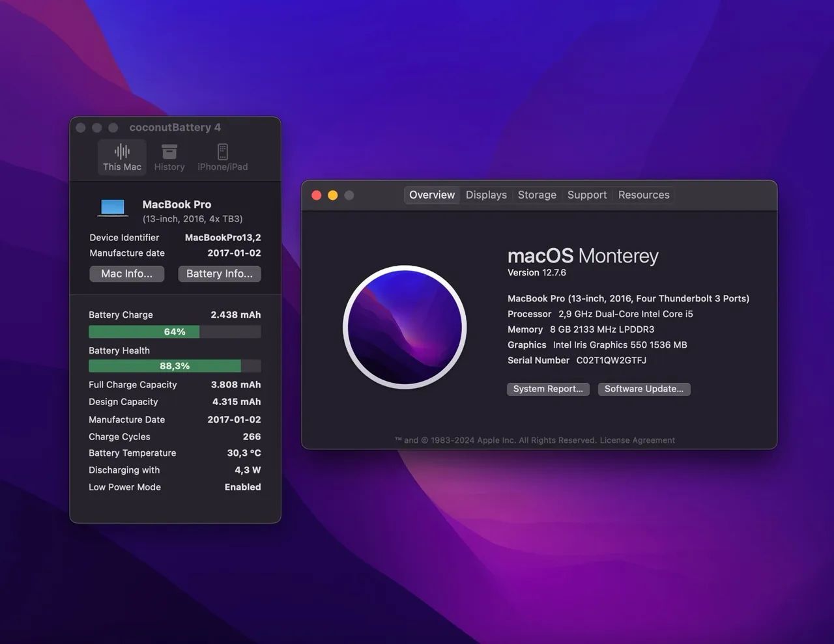Click the Version 12.7.6 text
Viewport: 834px width, 644px height.
(537, 273)
